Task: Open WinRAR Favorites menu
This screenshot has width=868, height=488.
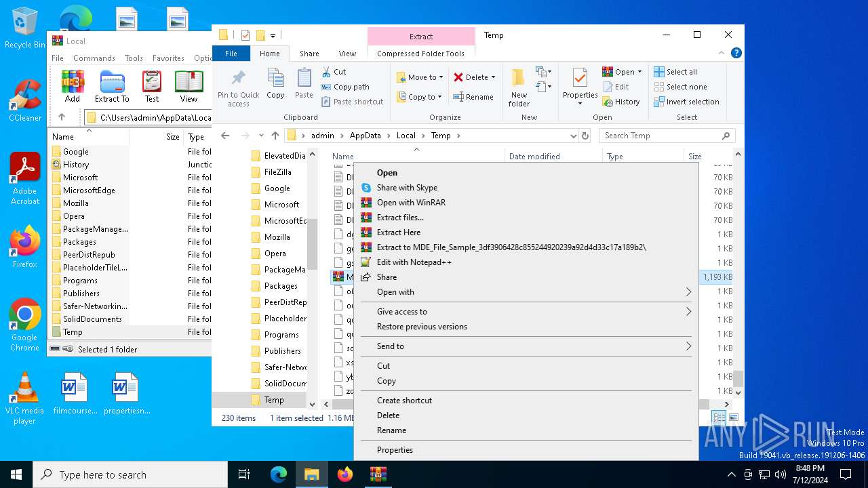Action: tap(168, 58)
